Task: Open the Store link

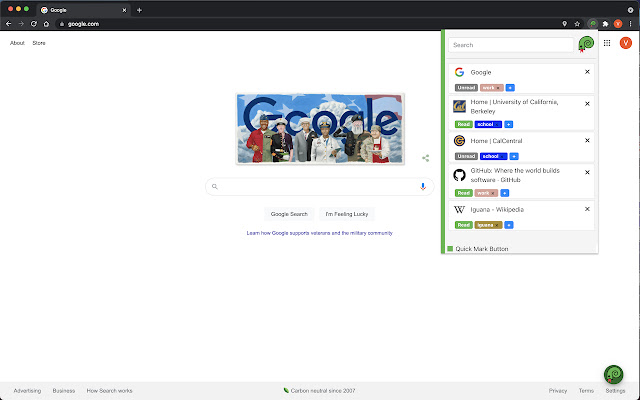Action: pyautogui.click(x=39, y=43)
